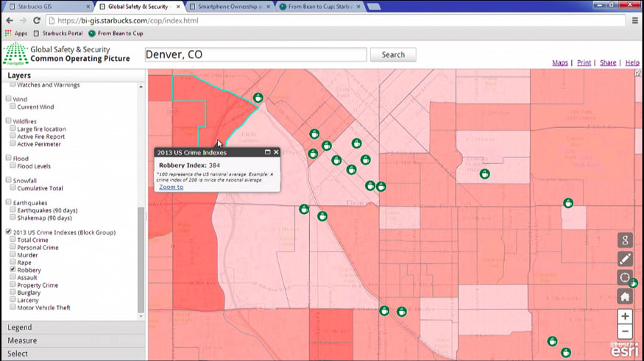Click the layers list scroll up arrow

tap(141, 87)
